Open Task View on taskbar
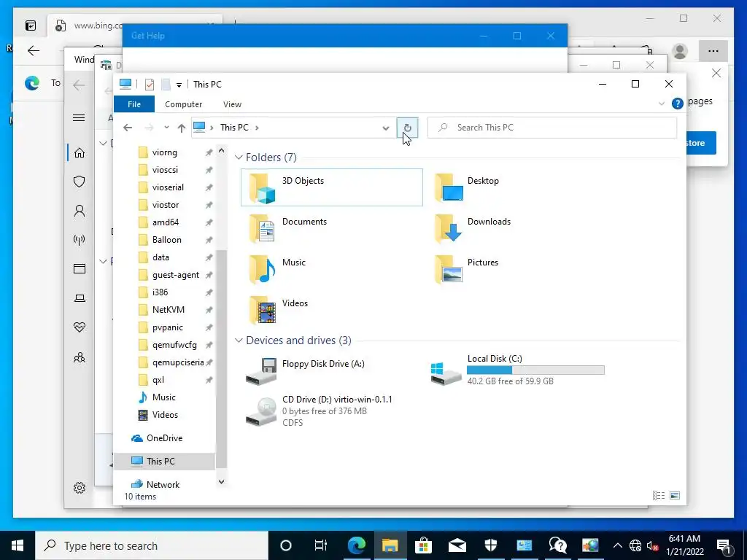 click(x=321, y=545)
